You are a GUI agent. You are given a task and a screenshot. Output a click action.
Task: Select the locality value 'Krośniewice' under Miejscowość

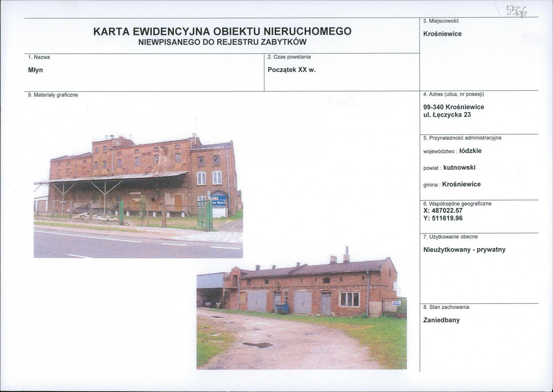click(442, 34)
